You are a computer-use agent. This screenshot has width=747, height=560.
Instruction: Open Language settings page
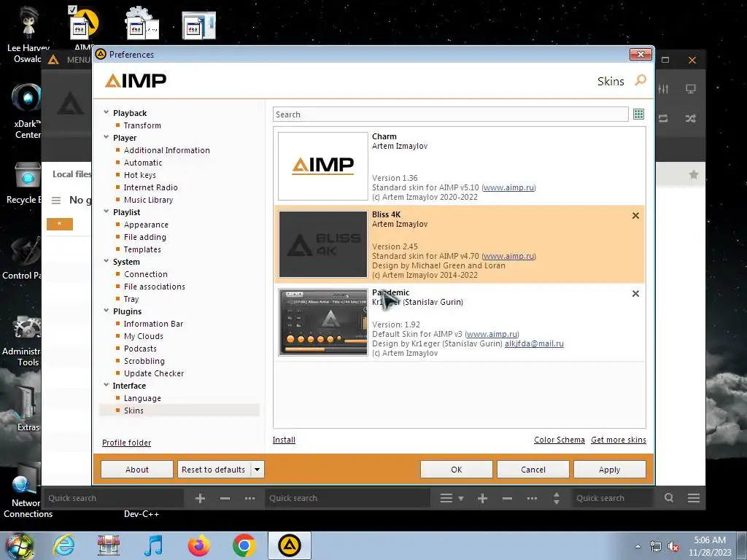[x=142, y=397]
